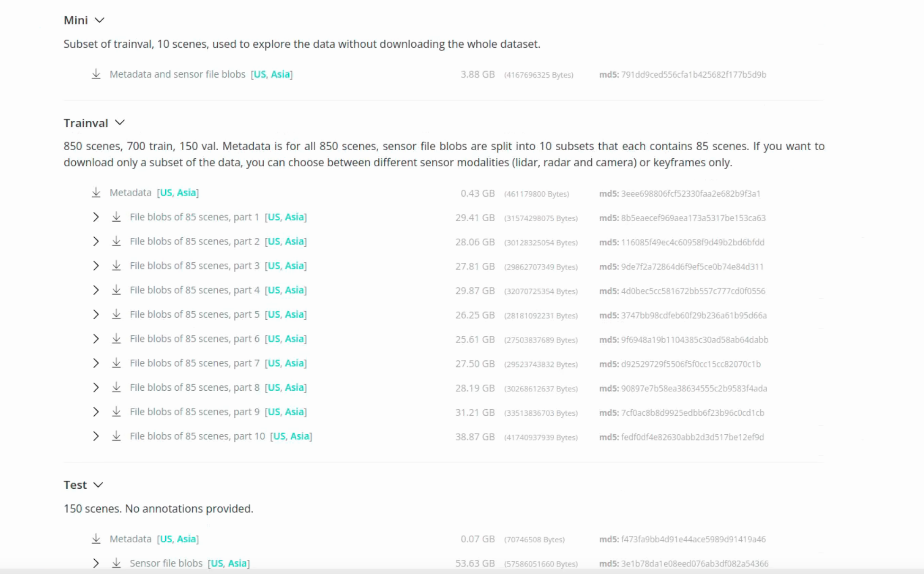
Task: Click download icon for Mini metadata and sensor blobs
Action: click(96, 74)
